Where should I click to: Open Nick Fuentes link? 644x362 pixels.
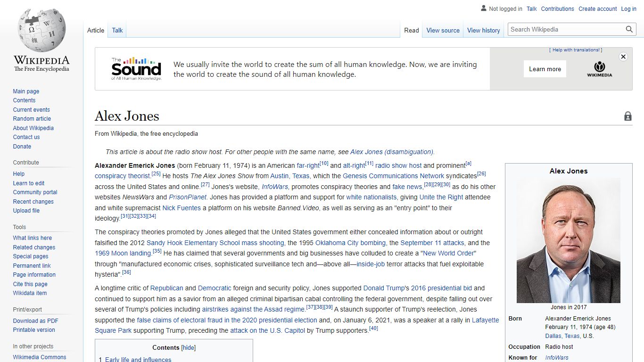click(x=182, y=208)
